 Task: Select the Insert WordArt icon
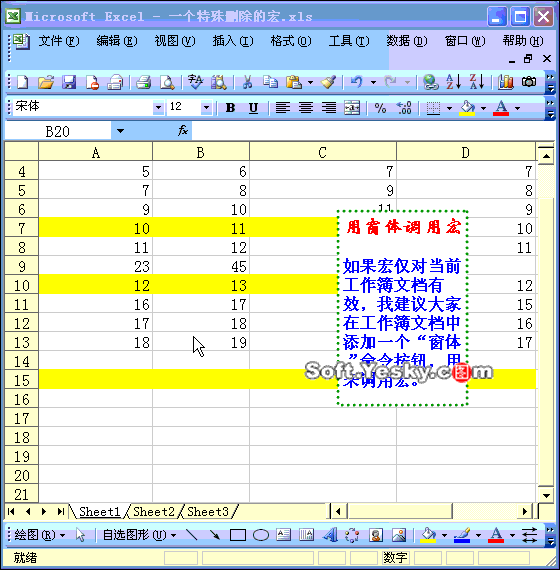point(330,535)
